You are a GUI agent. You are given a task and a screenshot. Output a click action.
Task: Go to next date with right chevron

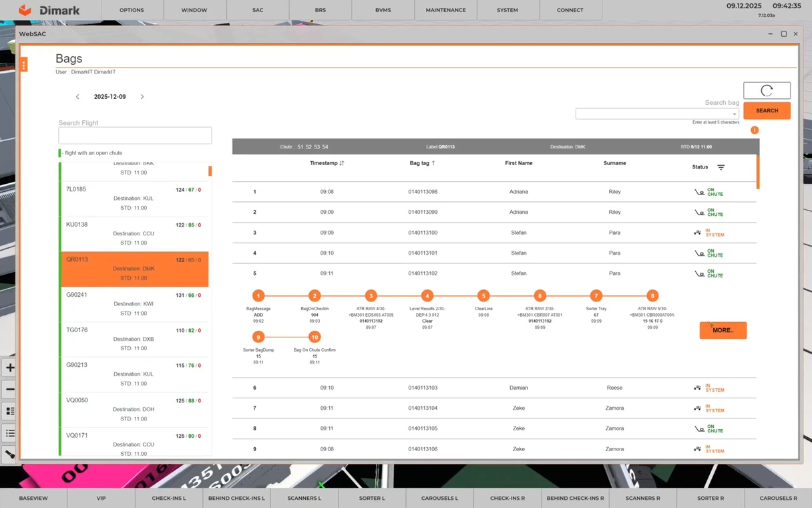pos(142,97)
